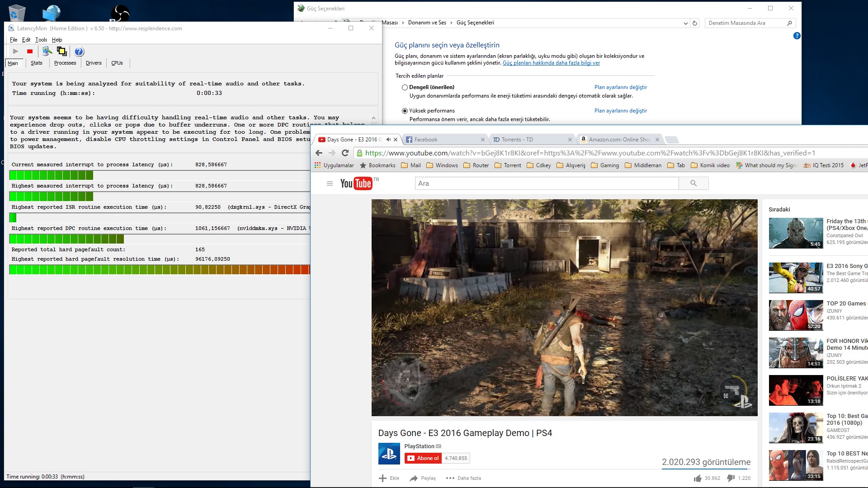The height and width of the screenshot is (488, 868).
Task: Open the Router bookmark folder
Action: 476,165
